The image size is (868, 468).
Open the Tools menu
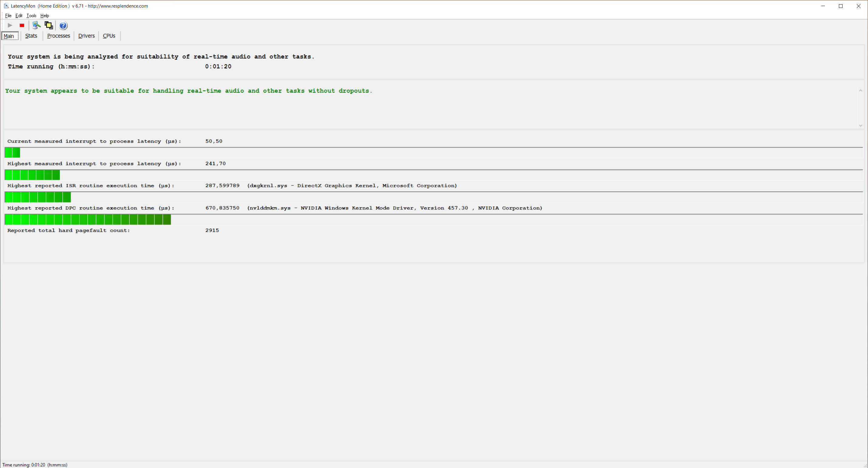coord(31,15)
